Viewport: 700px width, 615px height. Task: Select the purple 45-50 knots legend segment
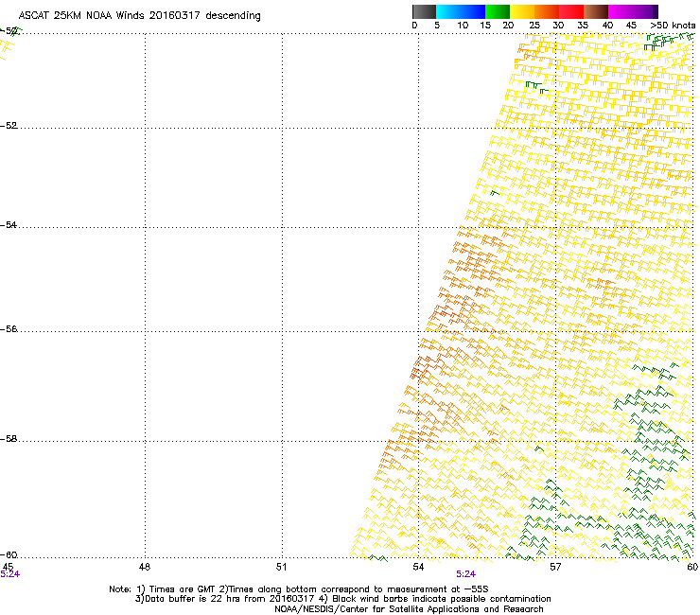(645, 11)
